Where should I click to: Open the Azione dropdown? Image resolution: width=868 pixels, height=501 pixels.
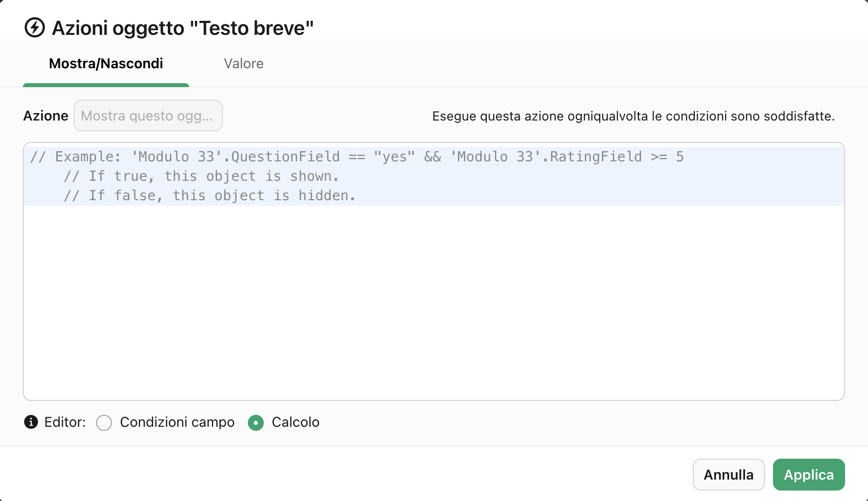148,116
